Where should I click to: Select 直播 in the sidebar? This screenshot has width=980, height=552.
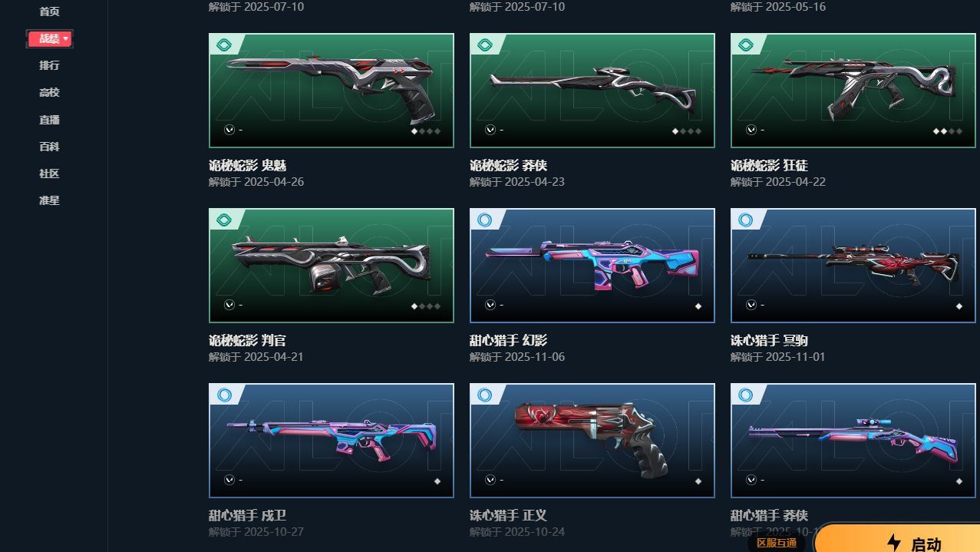49,120
